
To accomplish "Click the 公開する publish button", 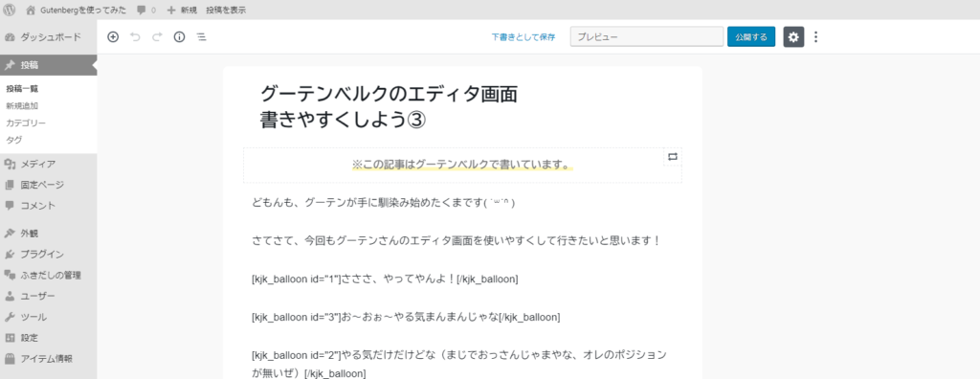I will click(x=751, y=37).
